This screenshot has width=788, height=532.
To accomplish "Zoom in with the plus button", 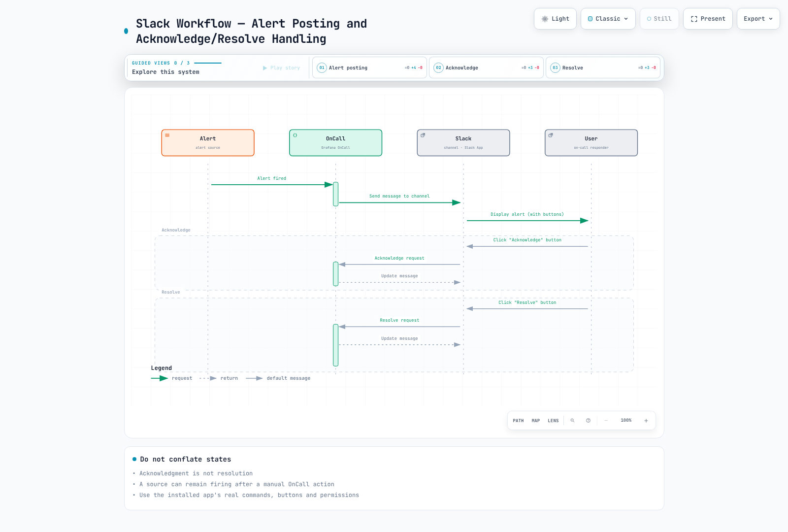I will [x=646, y=421].
